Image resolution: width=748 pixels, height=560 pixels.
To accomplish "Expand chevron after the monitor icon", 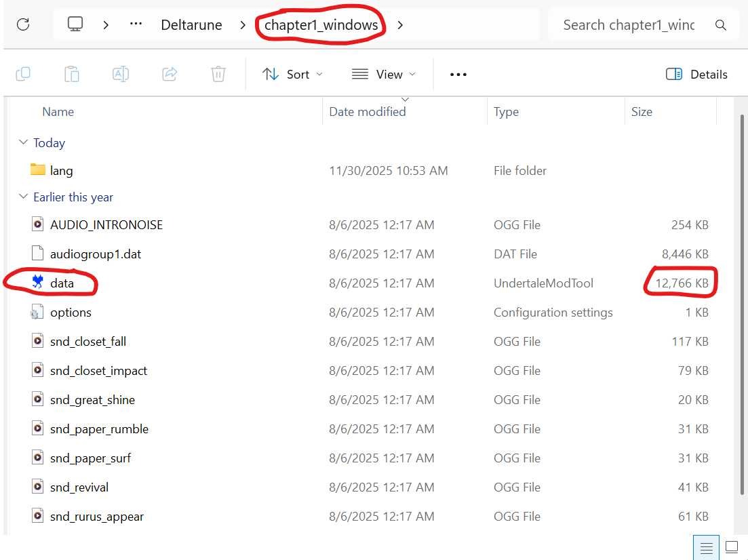I will pyautogui.click(x=106, y=25).
